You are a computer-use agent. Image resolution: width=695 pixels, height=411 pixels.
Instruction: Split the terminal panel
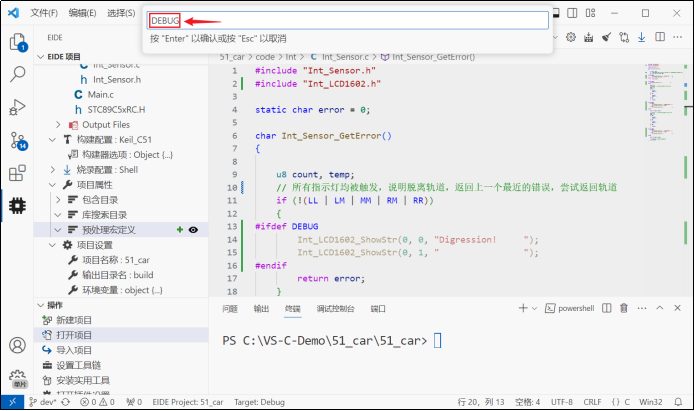tap(606, 308)
